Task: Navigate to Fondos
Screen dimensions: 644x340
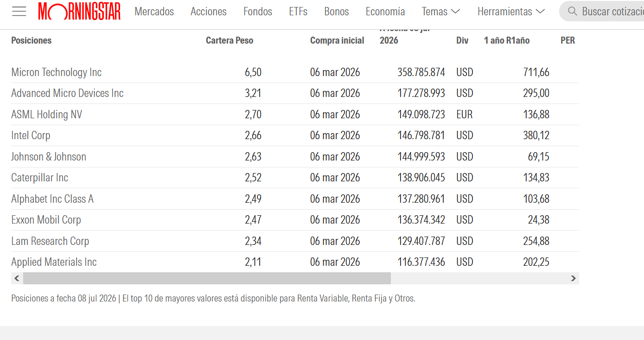Action: click(258, 12)
